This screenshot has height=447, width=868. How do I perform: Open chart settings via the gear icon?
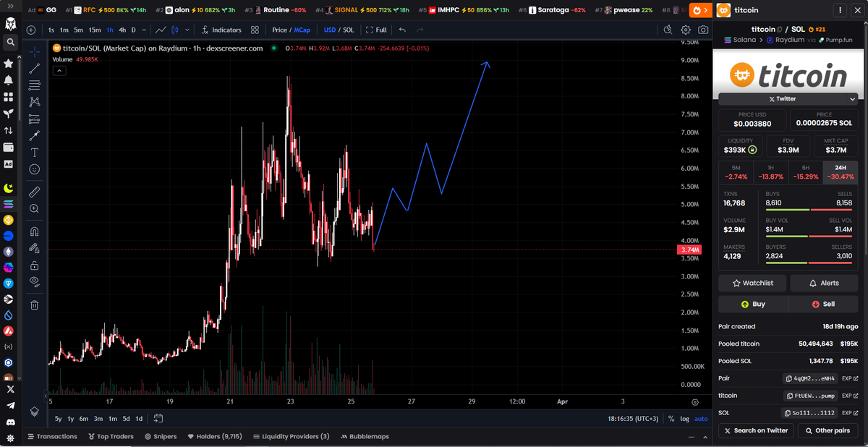pos(684,30)
